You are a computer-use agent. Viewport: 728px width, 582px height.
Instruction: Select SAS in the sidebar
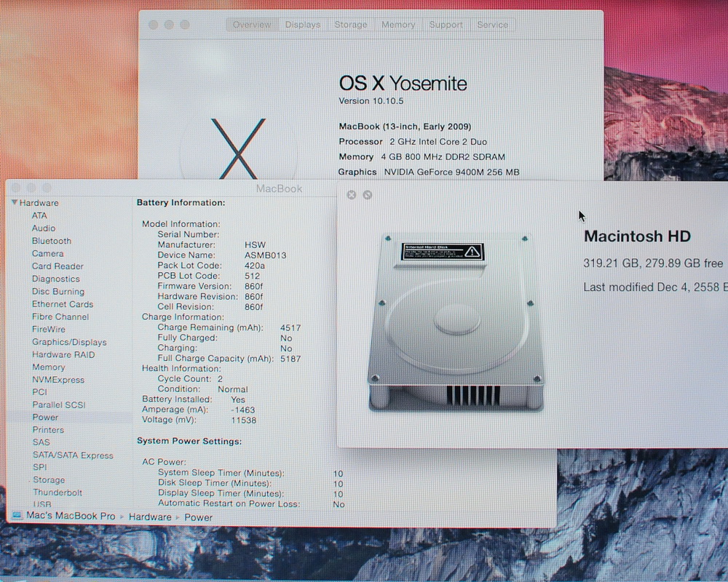tap(41, 442)
